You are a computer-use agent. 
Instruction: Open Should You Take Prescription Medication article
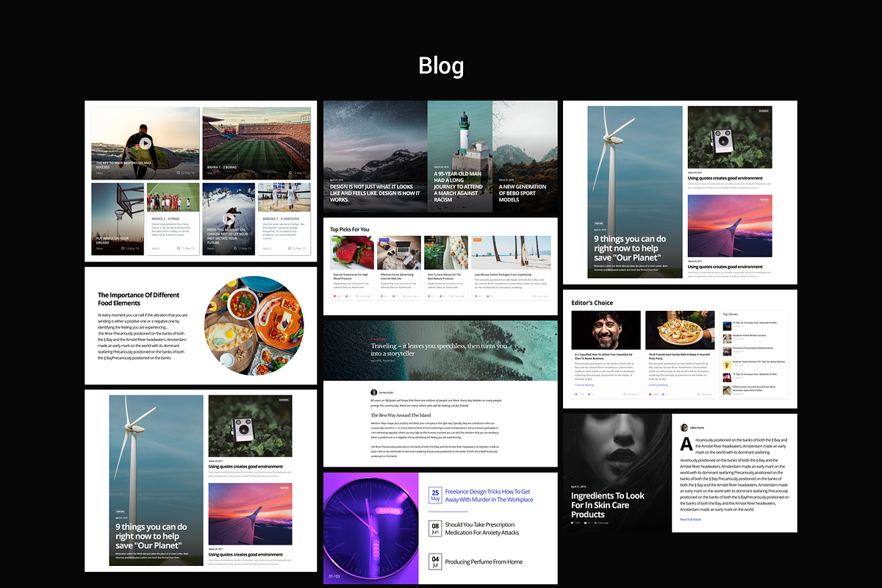click(x=481, y=528)
